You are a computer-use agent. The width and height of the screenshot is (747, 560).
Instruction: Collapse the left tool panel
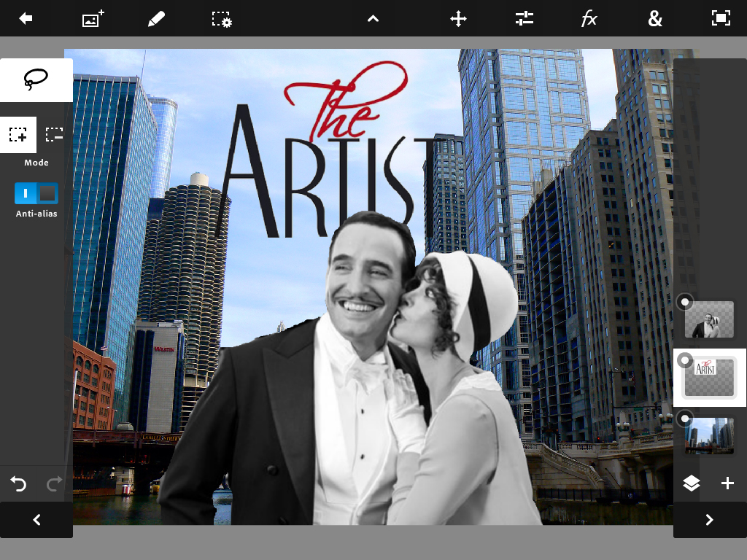(x=36, y=519)
